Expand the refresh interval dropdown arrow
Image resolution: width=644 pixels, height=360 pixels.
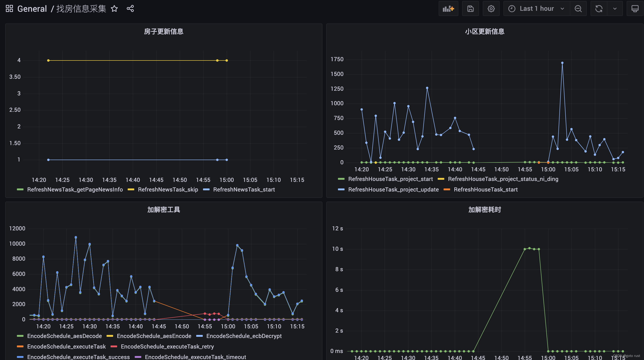point(615,9)
